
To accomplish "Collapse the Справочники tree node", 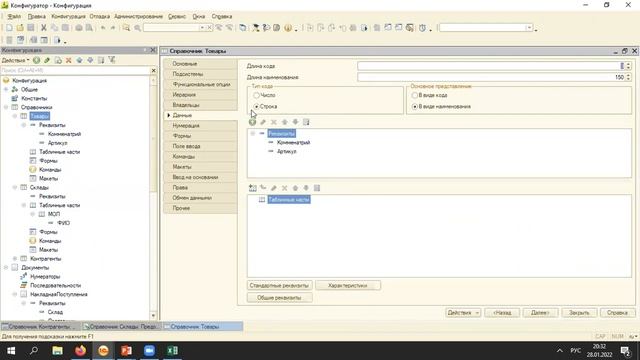I will [6, 107].
